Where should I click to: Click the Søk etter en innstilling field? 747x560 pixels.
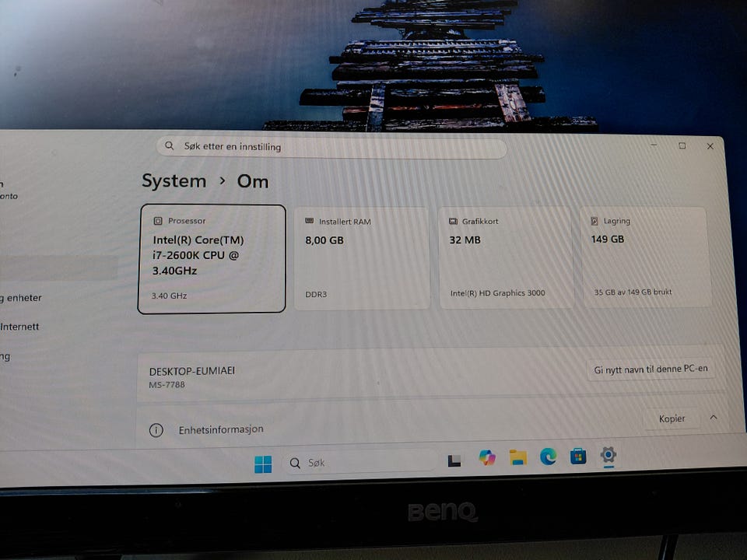[x=331, y=147]
